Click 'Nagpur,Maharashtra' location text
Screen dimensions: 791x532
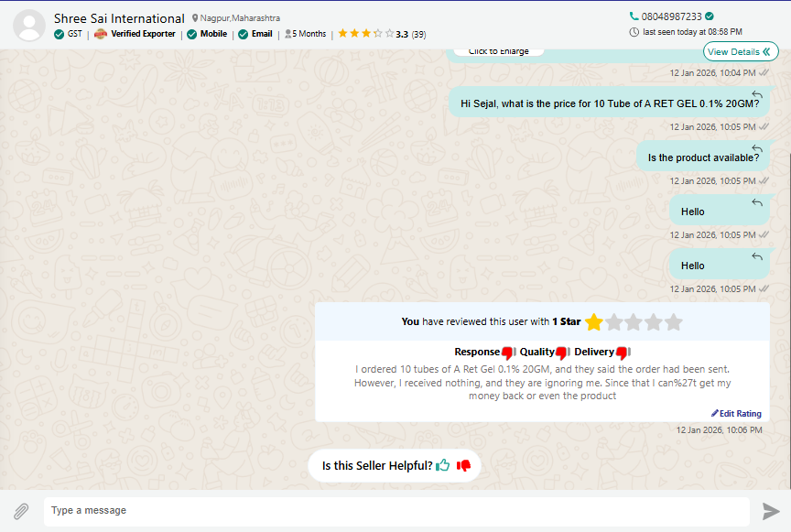240,18
